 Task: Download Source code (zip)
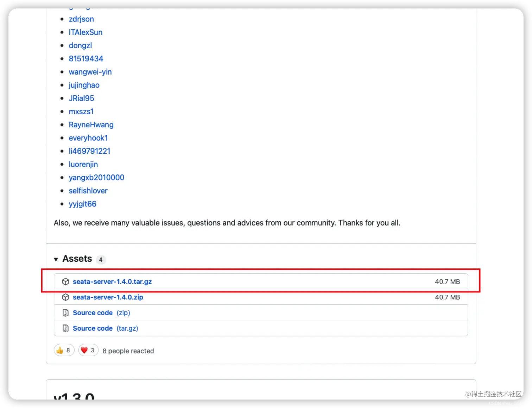click(101, 313)
